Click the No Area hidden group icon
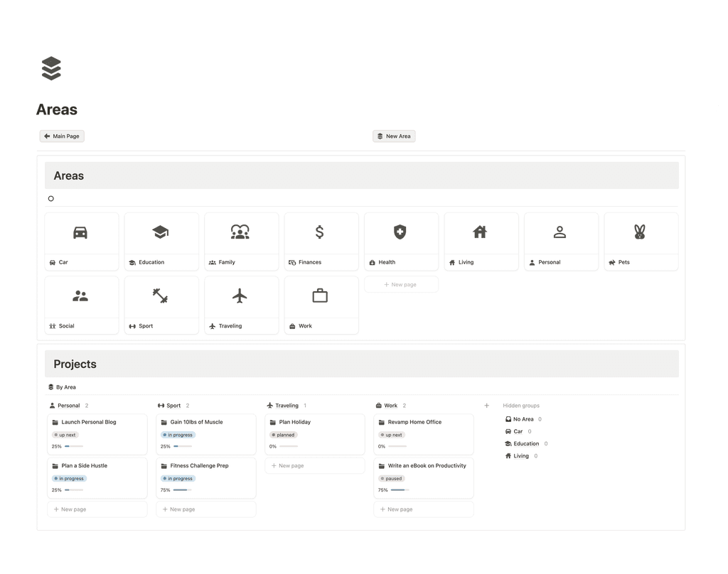The width and height of the screenshot is (728, 574). [x=508, y=419]
